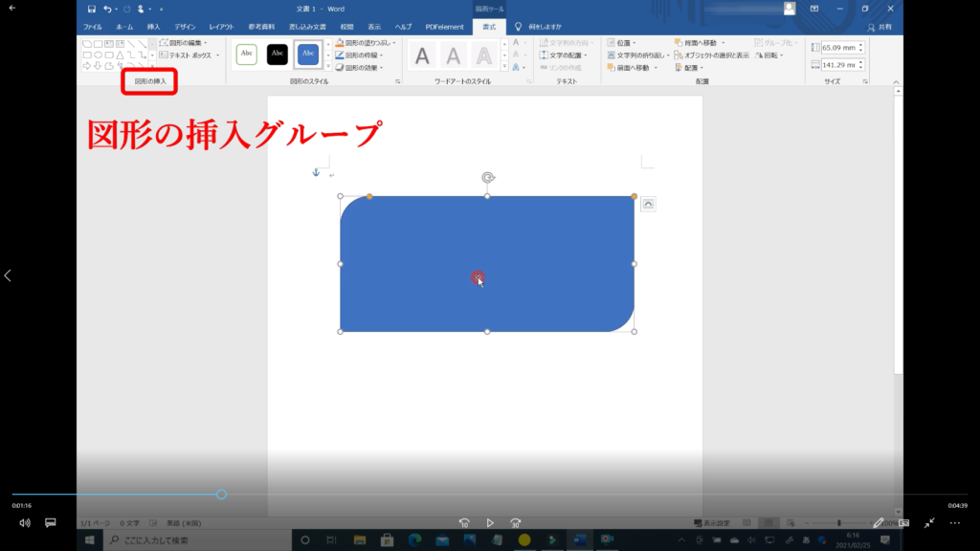Click the video player volume icon
This screenshot has width=980, height=551.
[x=25, y=523]
